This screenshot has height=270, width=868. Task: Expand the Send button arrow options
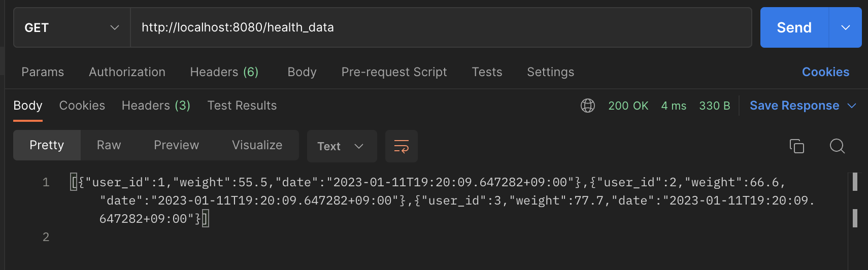pyautogui.click(x=845, y=27)
